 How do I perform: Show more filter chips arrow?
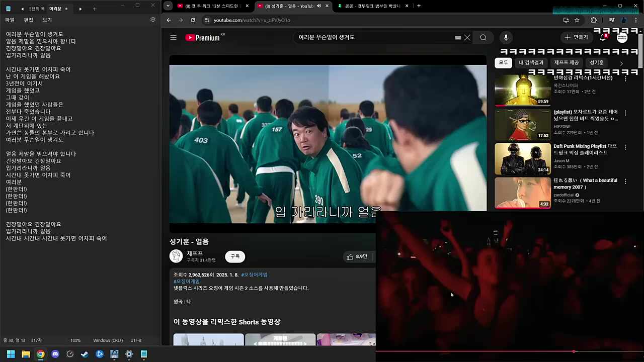(x=621, y=63)
